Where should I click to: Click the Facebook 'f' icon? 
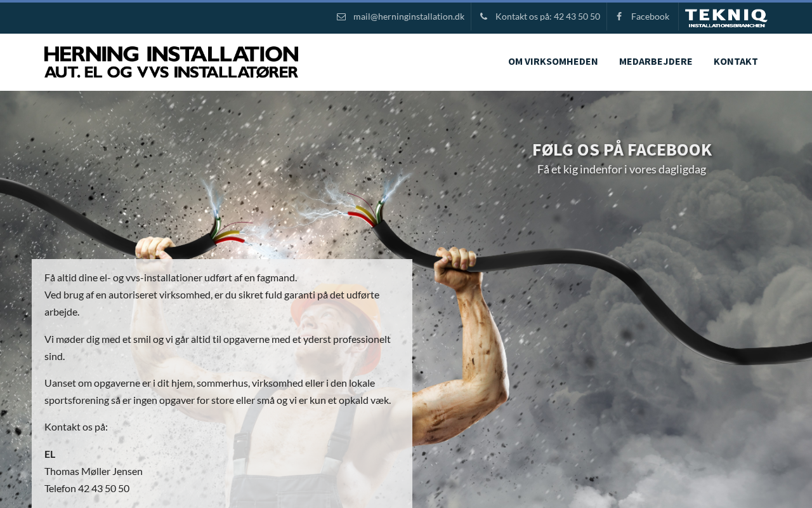pos(619,17)
